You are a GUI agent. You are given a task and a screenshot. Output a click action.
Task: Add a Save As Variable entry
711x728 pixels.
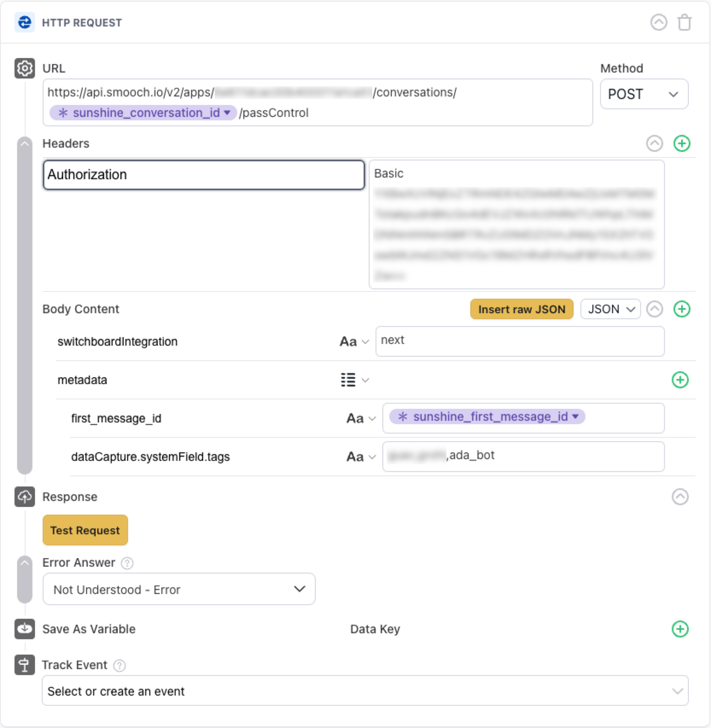680,629
